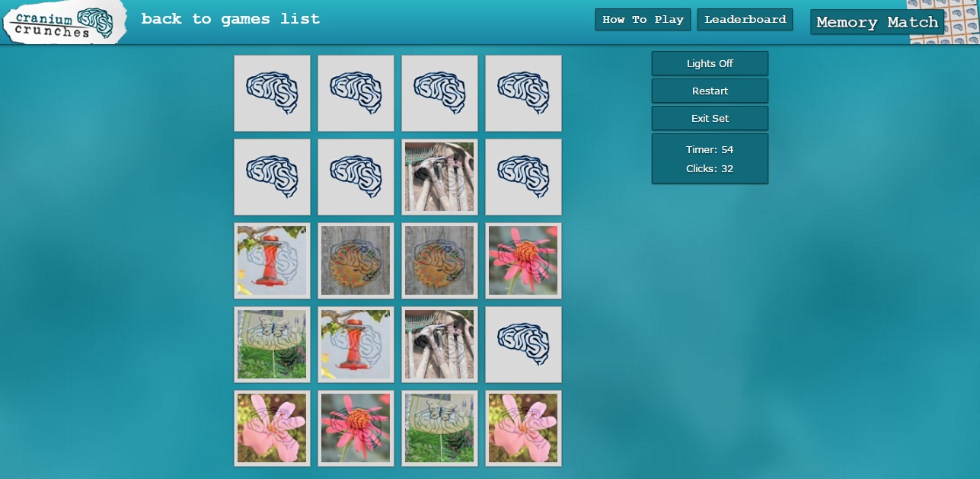Restart the memory game
This screenshot has height=479, width=980.
coord(710,91)
